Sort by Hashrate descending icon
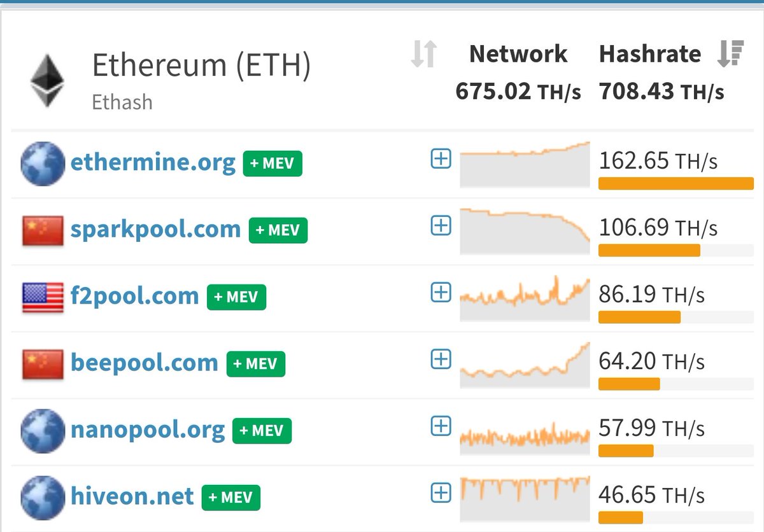764x532 pixels. 730,53
